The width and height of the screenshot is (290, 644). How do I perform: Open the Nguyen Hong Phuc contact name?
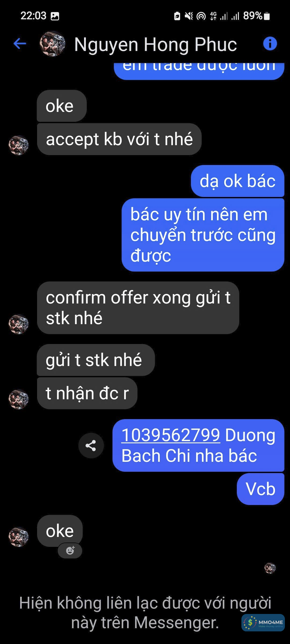tap(155, 44)
